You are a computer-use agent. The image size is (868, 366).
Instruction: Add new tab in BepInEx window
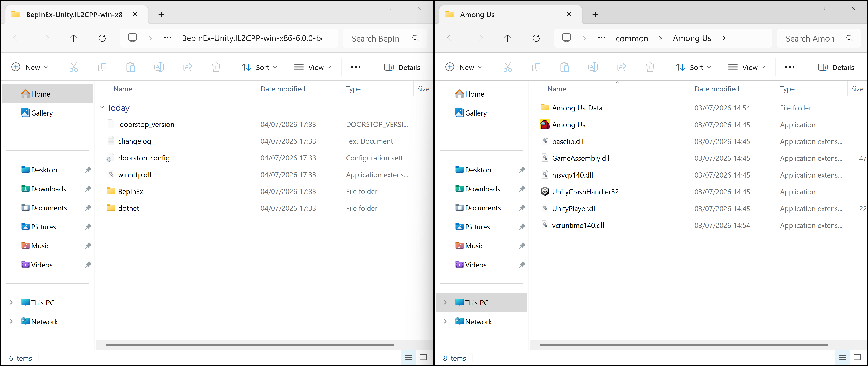(x=161, y=14)
